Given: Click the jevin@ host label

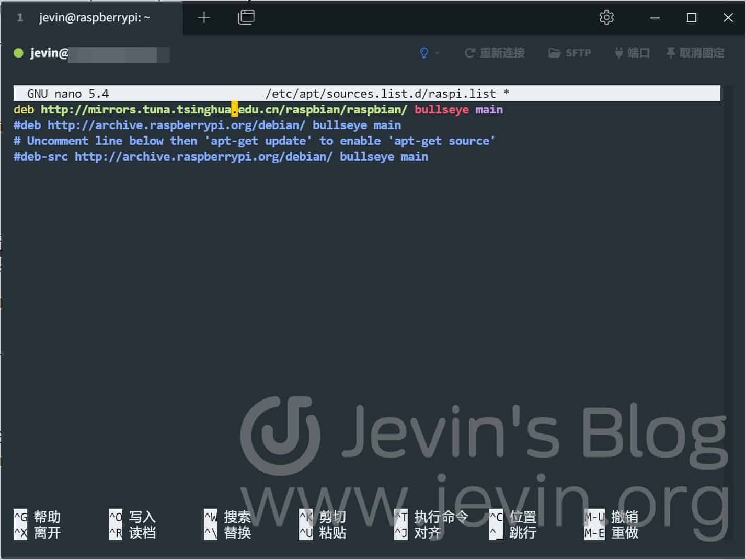Looking at the screenshot, I should pyautogui.click(x=49, y=53).
